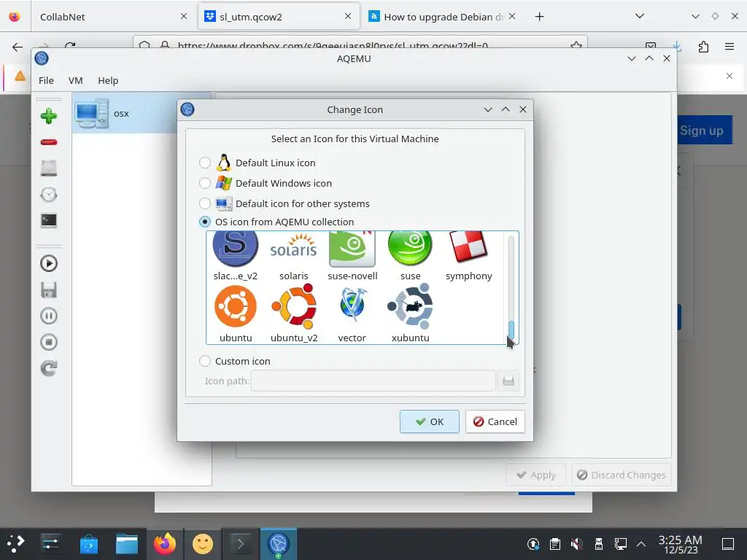Switch to the sl_utm.qcow2 browser tab
The height and width of the screenshot is (560, 747).
coord(278,17)
